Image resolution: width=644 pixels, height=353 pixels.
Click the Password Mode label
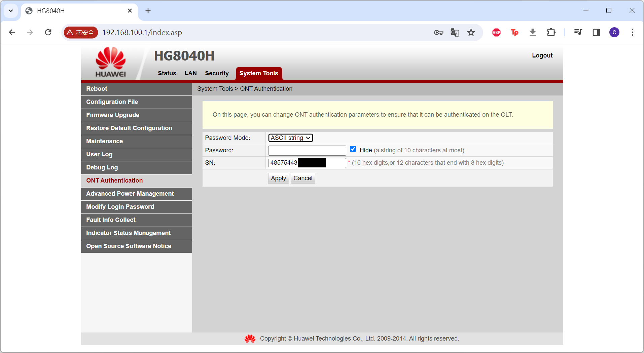click(x=227, y=138)
